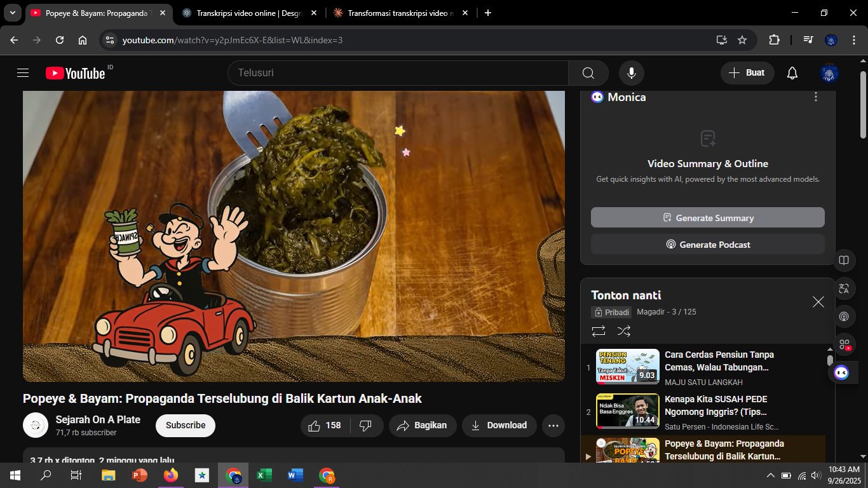The height and width of the screenshot is (488, 868).
Task: Click the video player to pause
Action: tap(294, 236)
